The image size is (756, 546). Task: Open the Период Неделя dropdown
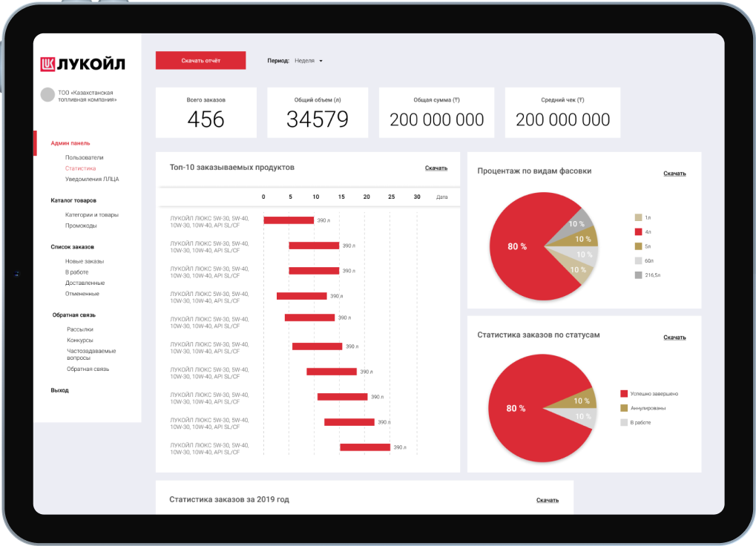[x=308, y=61]
